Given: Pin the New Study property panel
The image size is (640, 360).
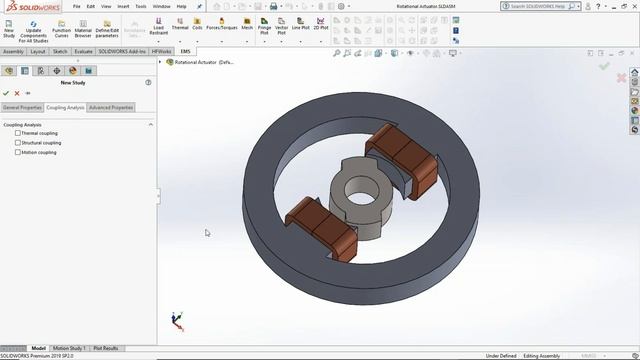Looking at the screenshot, I should pyautogui.click(x=28, y=93).
